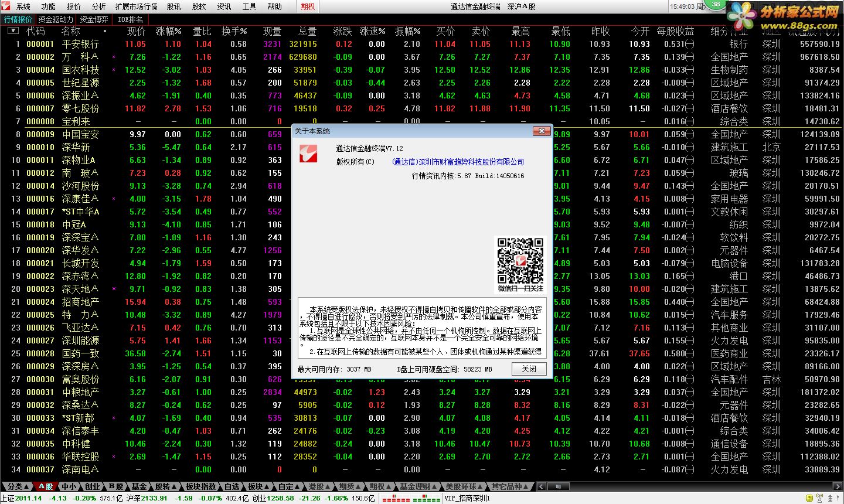The height and width of the screenshot is (504, 844).
Task: Click the VIP_招商深圳1 server status text
Action: (x=467, y=498)
